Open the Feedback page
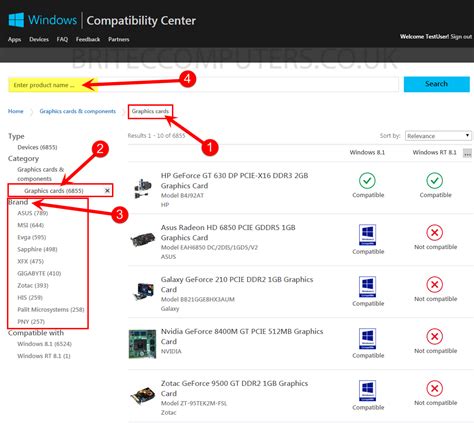This screenshot has width=474, height=423. tap(88, 39)
